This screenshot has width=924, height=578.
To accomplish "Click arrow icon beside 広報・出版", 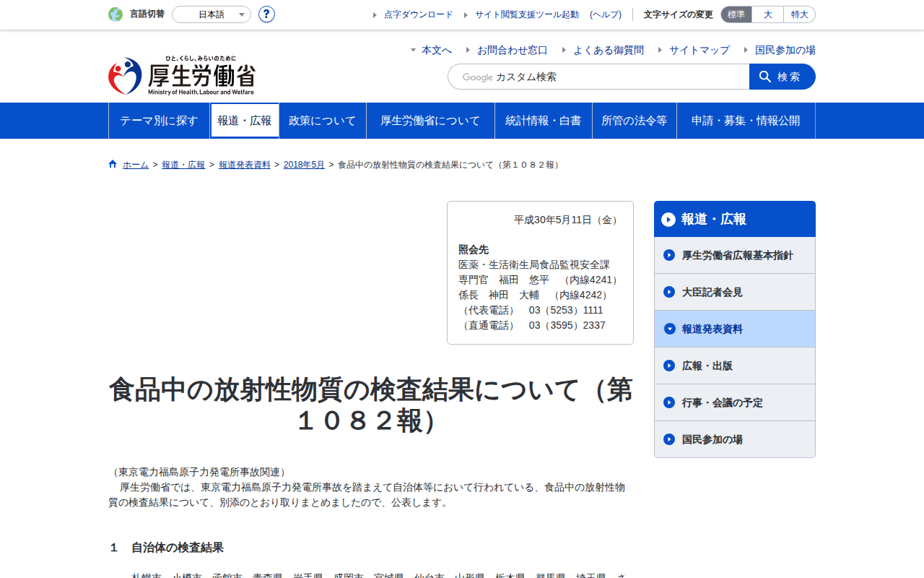I will point(669,366).
